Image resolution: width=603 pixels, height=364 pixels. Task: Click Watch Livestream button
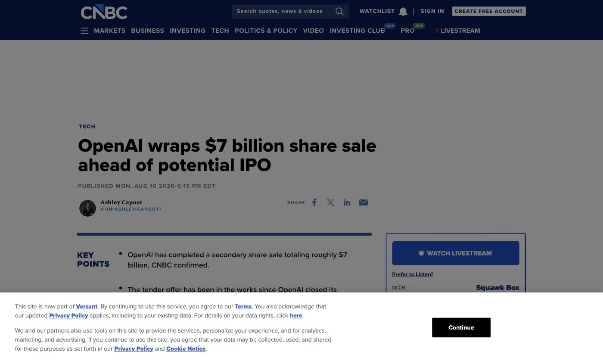pos(455,253)
